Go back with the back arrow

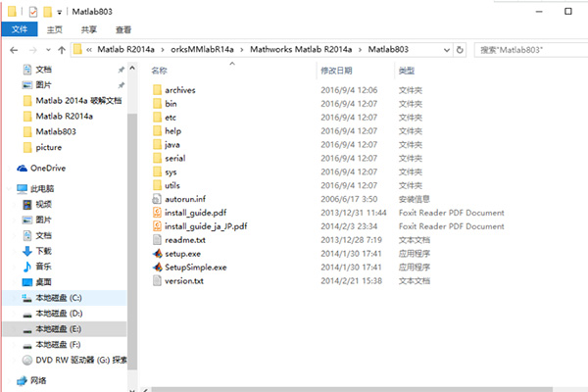pos(15,50)
